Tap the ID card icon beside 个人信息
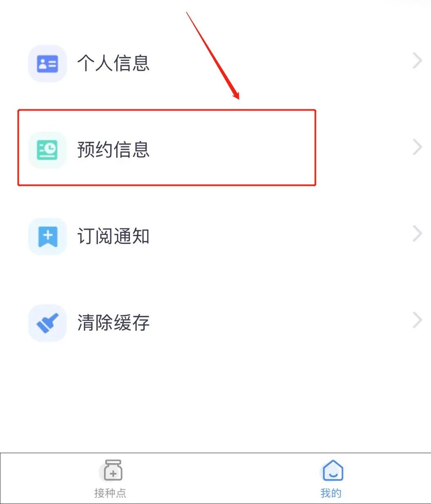The height and width of the screenshot is (504, 431). 47,63
